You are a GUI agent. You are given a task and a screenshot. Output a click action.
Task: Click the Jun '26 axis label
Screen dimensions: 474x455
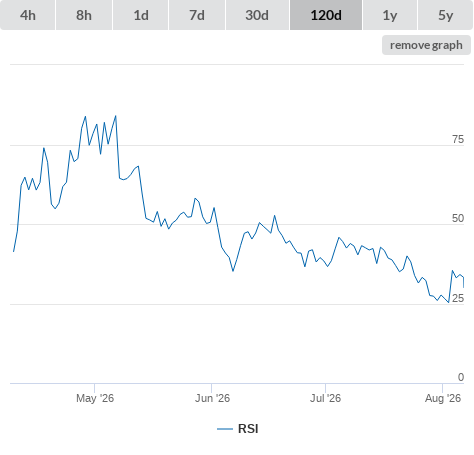(x=212, y=398)
